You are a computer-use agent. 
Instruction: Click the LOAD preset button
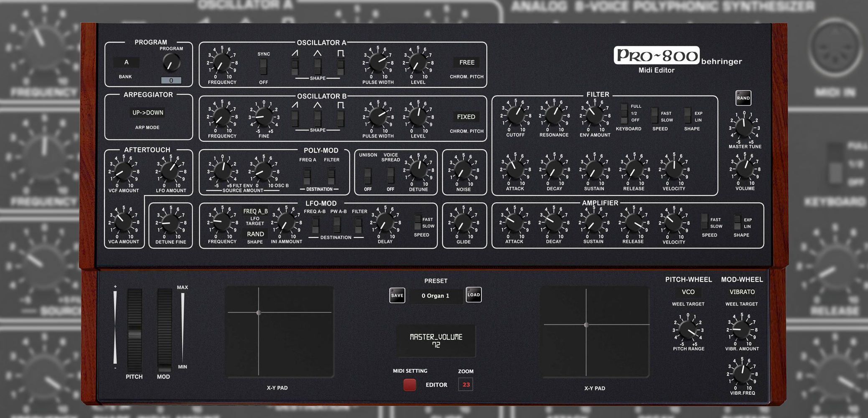tap(473, 295)
